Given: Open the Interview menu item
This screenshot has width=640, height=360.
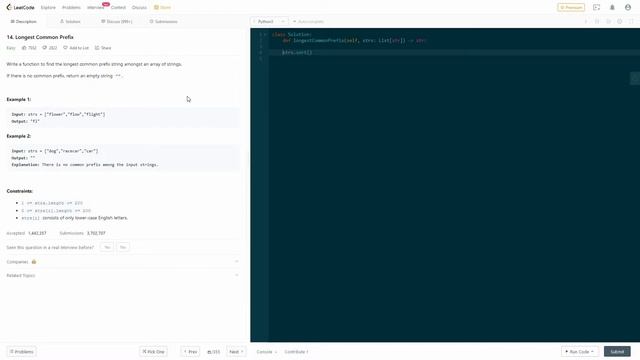Looking at the screenshot, I should [x=96, y=7].
